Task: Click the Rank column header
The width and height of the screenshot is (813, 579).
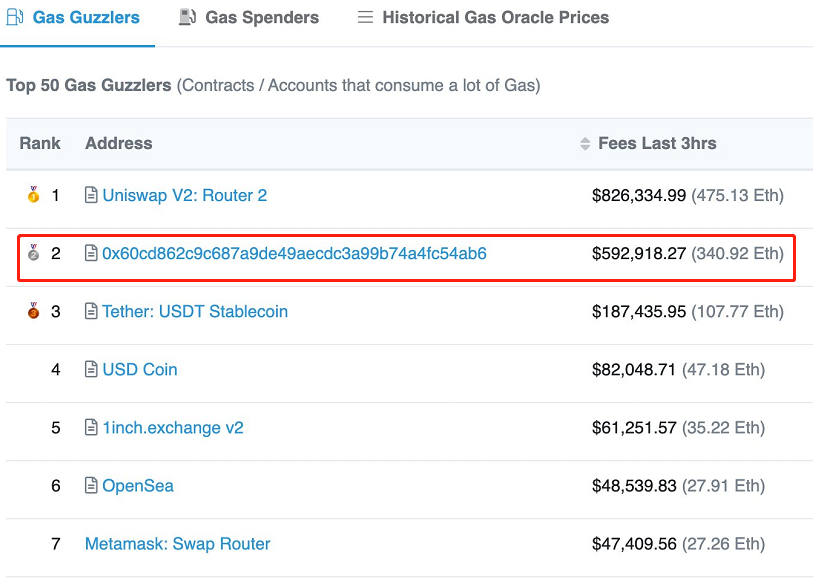Action: tap(40, 143)
